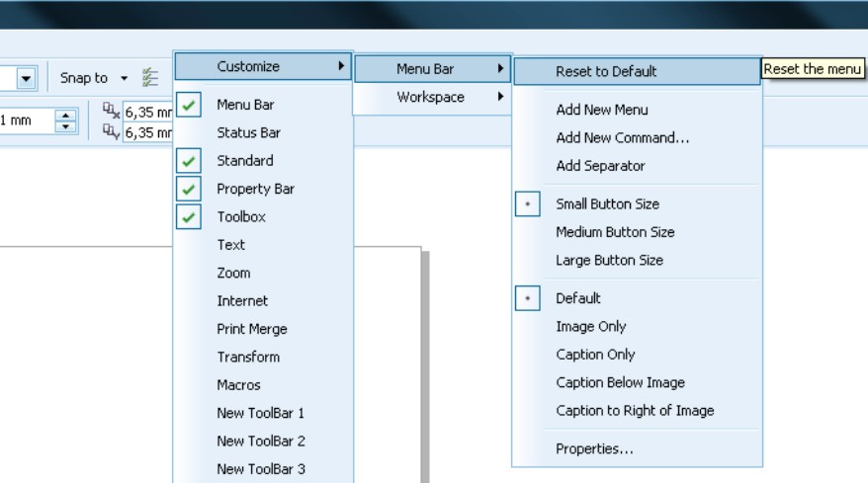Select the Default caption style
868x483 pixels.
pos(638,298)
